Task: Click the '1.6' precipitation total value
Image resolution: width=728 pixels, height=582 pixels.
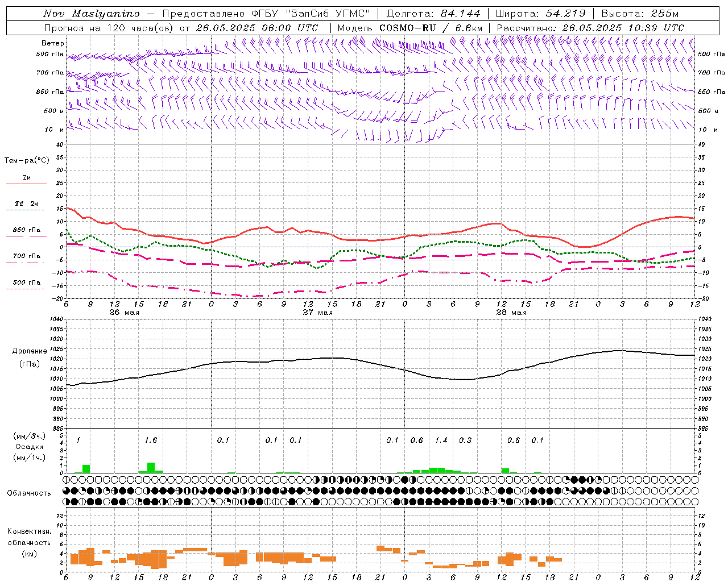Action: pos(151,440)
